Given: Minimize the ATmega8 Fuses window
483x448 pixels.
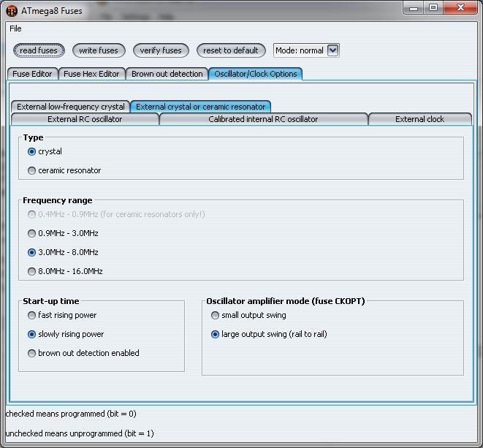Looking at the screenshot, I should pos(413,8).
